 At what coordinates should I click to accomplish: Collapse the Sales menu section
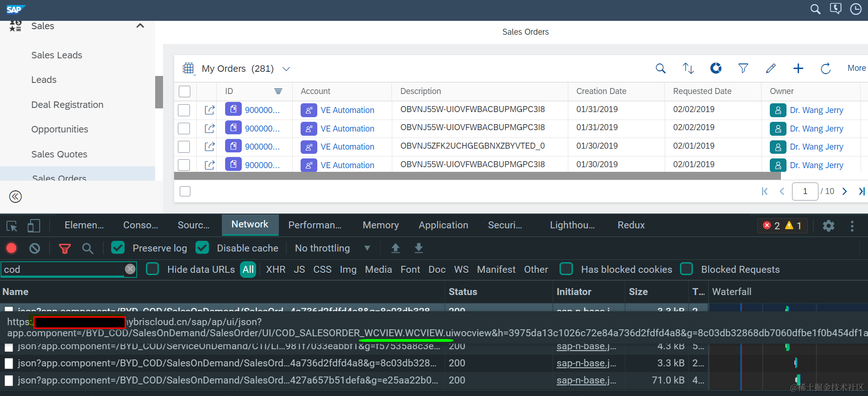tap(140, 26)
